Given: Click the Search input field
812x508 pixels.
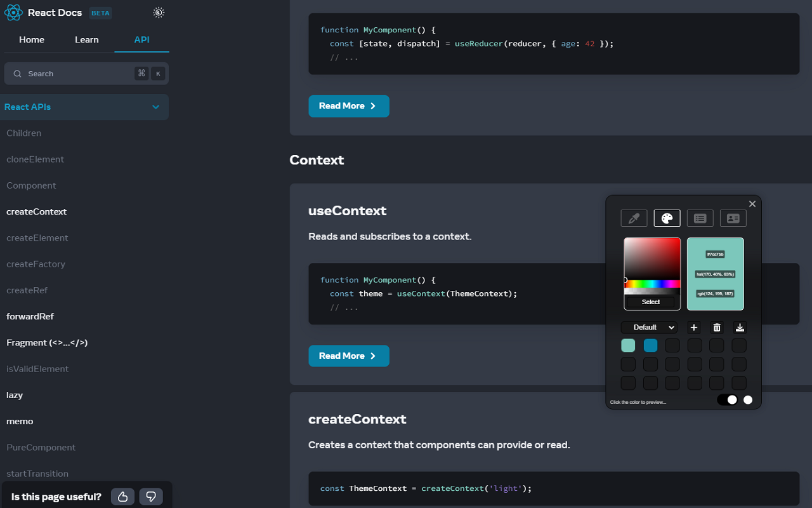Looking at the screenshot, I should pos(86,74).
